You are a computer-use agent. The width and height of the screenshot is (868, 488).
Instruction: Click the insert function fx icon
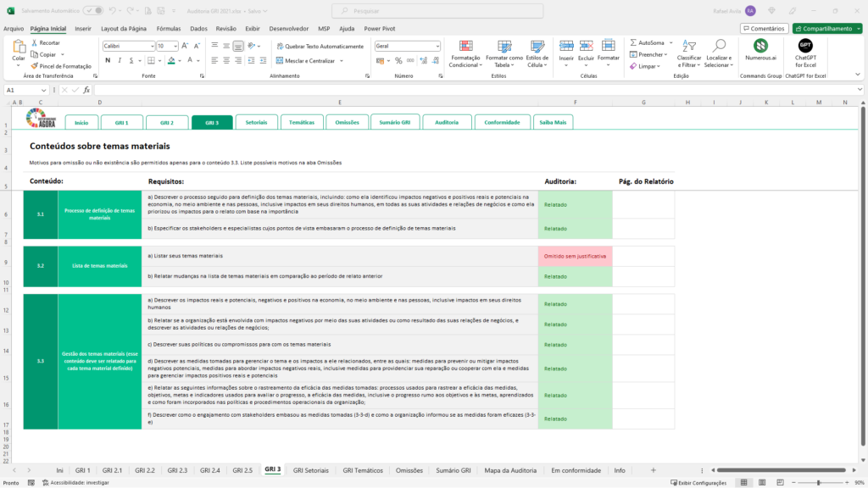tap(86, 90)
